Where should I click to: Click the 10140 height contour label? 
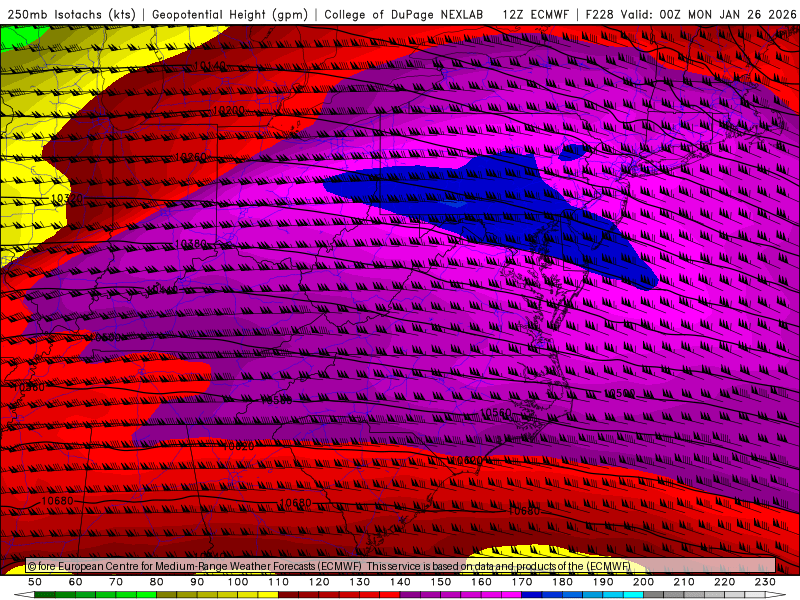210,65
